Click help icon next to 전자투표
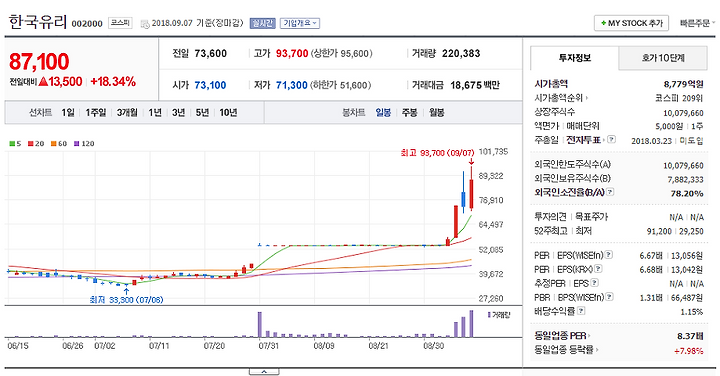 611,139
